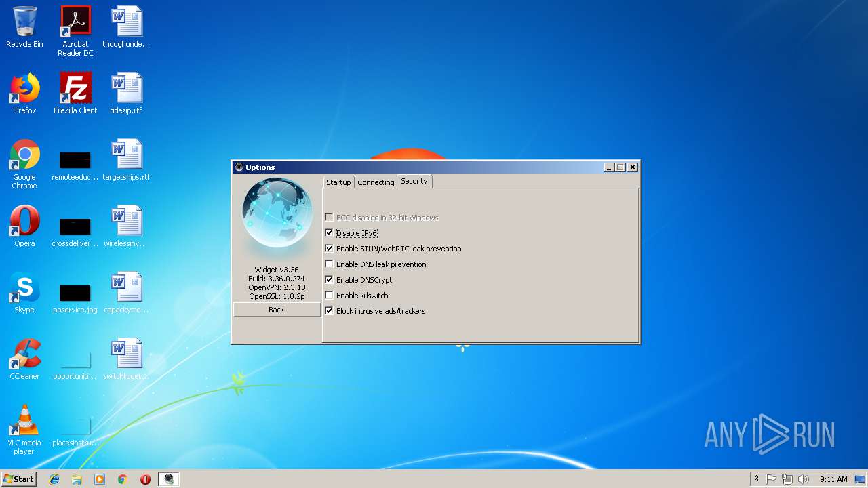Switch to the VPN widget taskbar button
Image resolution: width=868 pixels, height=488 pixels.
pyautogui.click(x=169, y=479)
